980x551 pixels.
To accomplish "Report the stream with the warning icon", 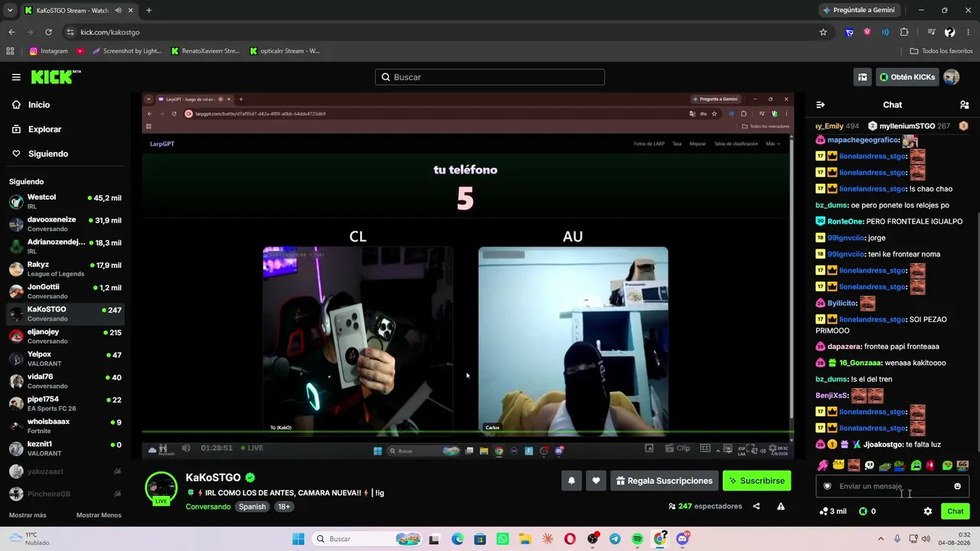I will (781, 506).
